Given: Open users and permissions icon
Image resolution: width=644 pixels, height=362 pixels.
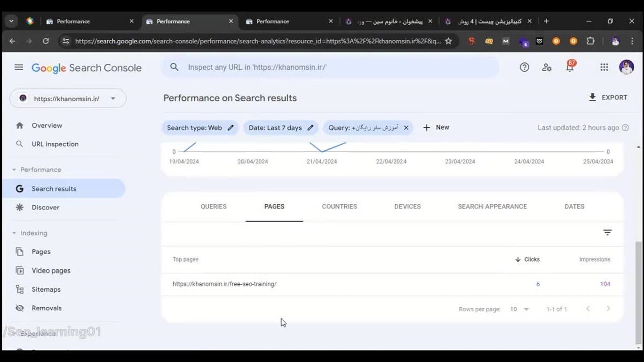Looking at the screenshot, I should [547, 67].
